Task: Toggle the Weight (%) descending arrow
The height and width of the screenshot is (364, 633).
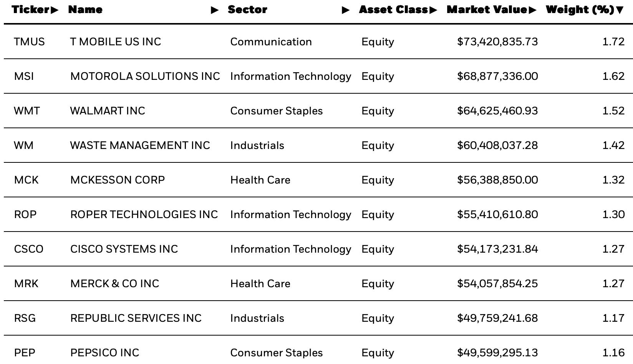Action: pyautogui.click(x=620, y=10)
